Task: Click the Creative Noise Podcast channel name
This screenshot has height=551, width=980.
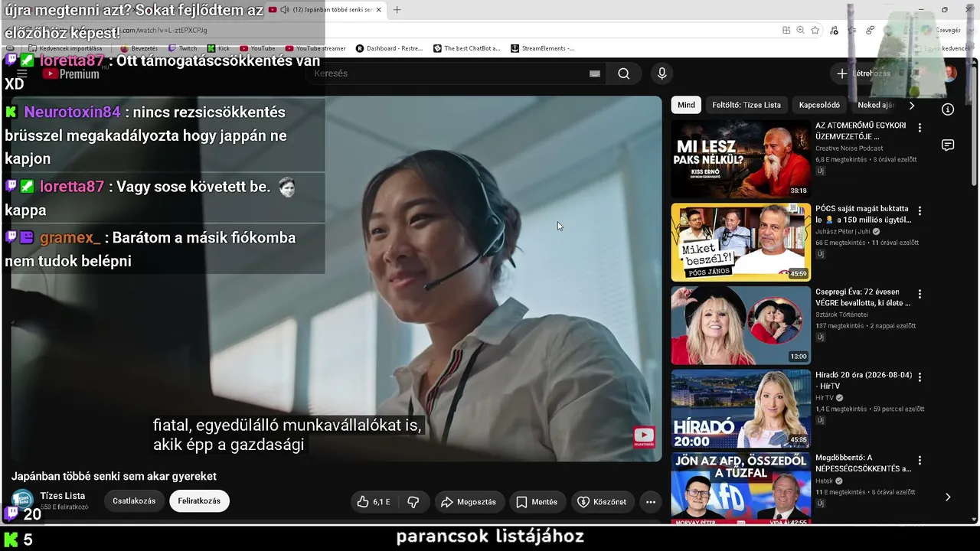Action: pyautogui.click(x=849, y=148)
